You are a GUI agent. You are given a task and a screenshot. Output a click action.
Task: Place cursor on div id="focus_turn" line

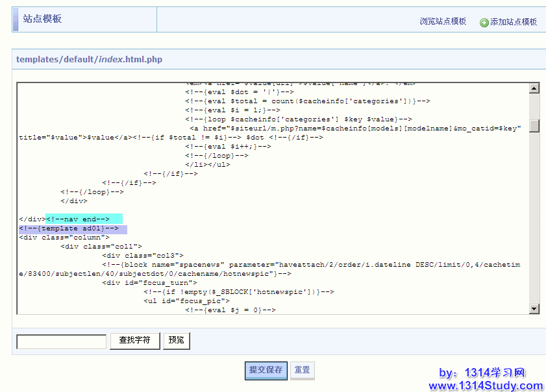(x=145, y=283)
